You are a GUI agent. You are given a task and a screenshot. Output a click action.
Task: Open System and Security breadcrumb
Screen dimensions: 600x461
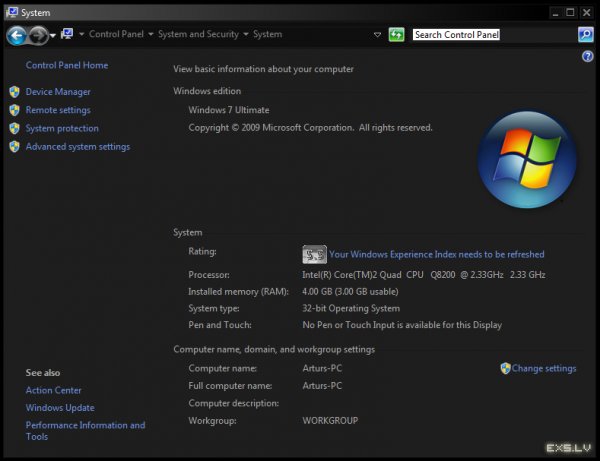pyautogui.click(x=198, y=34)
